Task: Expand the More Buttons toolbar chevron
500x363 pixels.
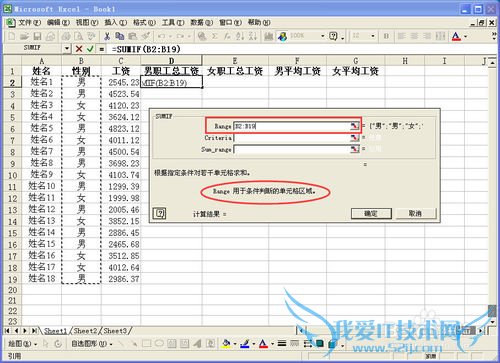Action: (494, 36)
